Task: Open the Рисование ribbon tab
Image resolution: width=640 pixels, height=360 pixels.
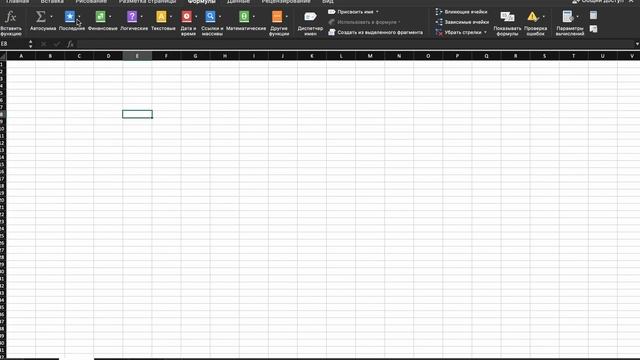Action: (x=91, y=2)
